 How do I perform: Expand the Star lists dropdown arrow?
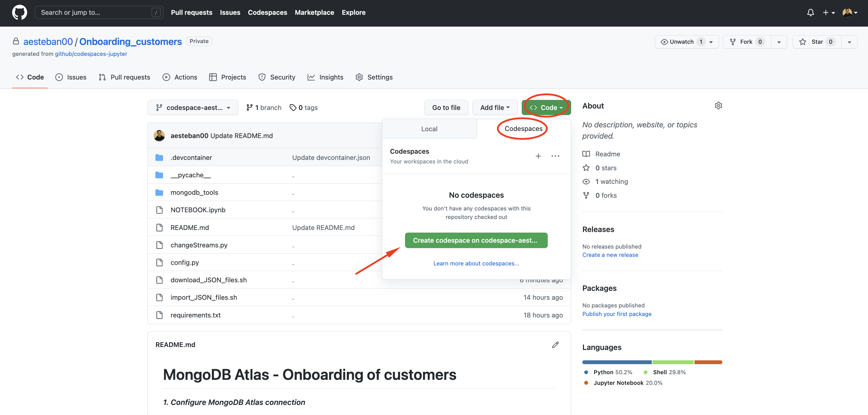tap(849, 42)
